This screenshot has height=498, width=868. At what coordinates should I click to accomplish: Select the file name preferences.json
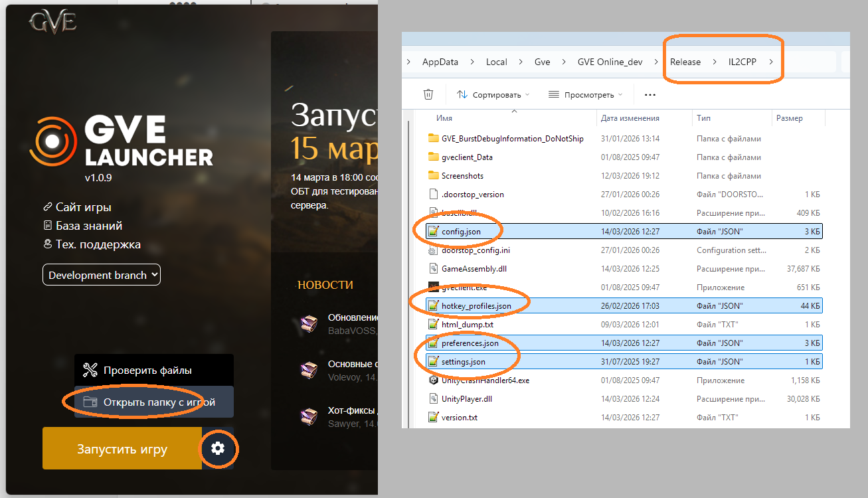point(470,343)
